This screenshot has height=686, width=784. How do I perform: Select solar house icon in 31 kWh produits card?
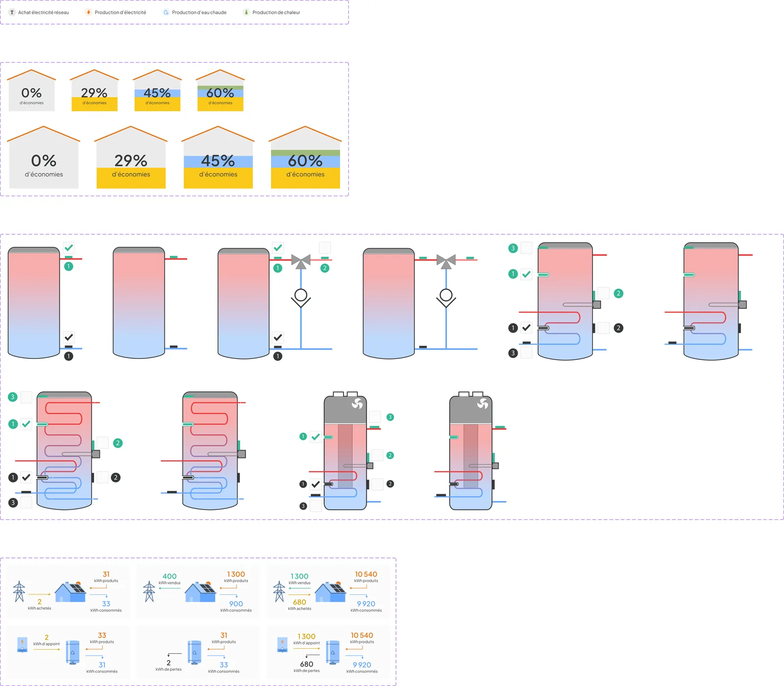click(x=71, y=592)
